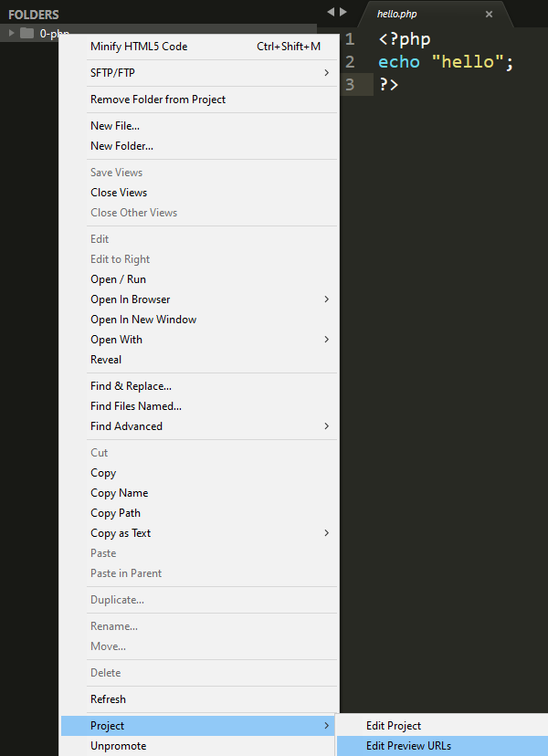The width and height of the screenshot is (548, 756).
Task: Click line number 2 in the gutter
Action: pyautogui.click(x=350, y=62)
